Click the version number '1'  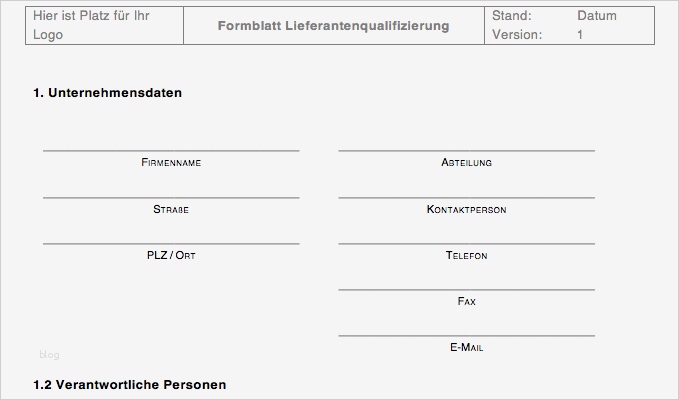pyautogui.click(x=580, y=35)
